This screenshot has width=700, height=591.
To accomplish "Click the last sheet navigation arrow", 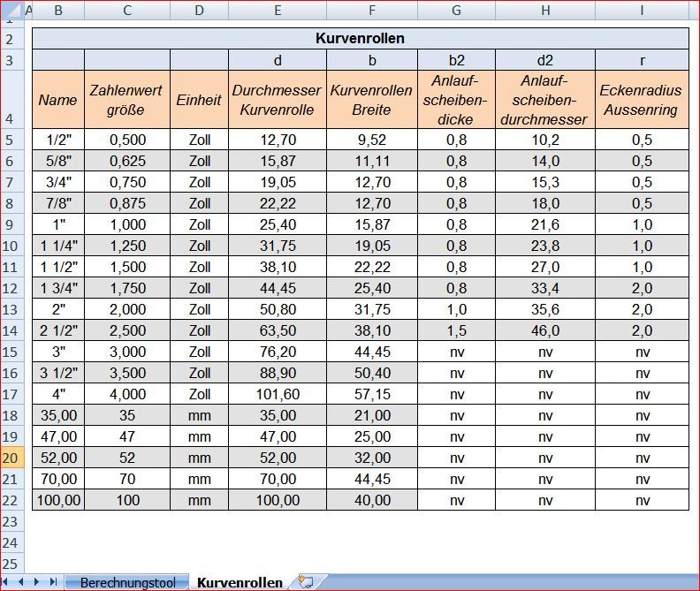I will click(x=53, y=581).
